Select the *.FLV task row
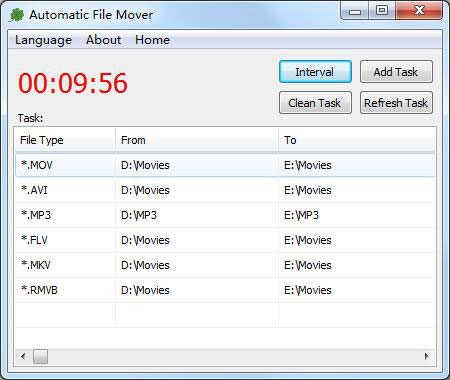 [x=225, y=240]
